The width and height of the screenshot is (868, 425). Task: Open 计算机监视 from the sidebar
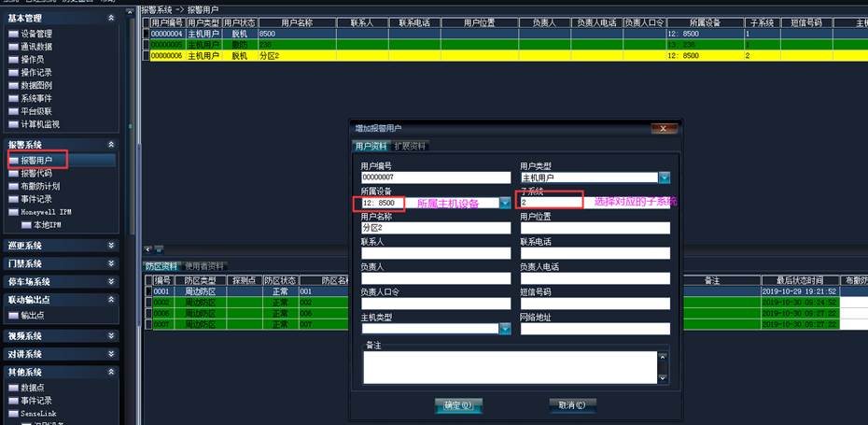(39, 123)
